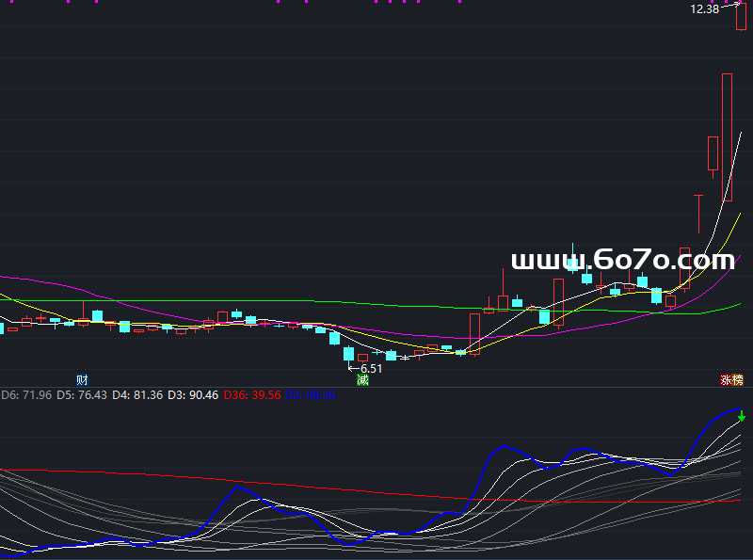Open the 涨榜 tag at bottom right
The height and width of the screenshot is (560, 753).
731,380
